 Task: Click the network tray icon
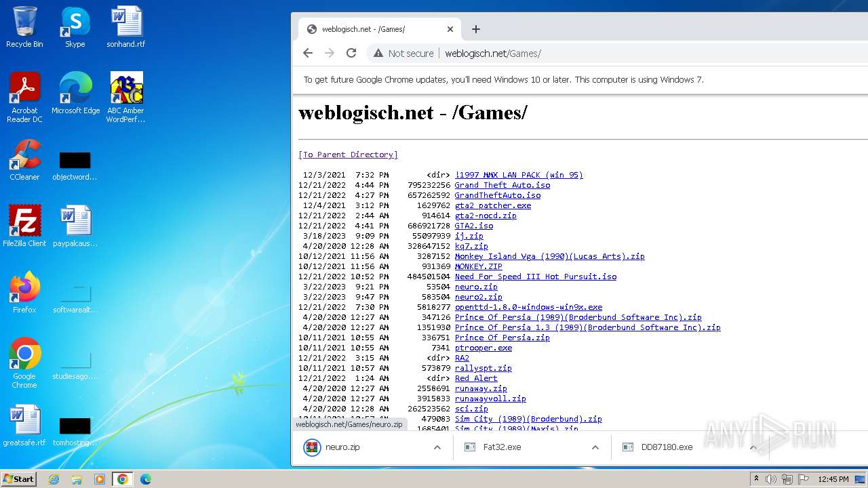click(787, 479)
